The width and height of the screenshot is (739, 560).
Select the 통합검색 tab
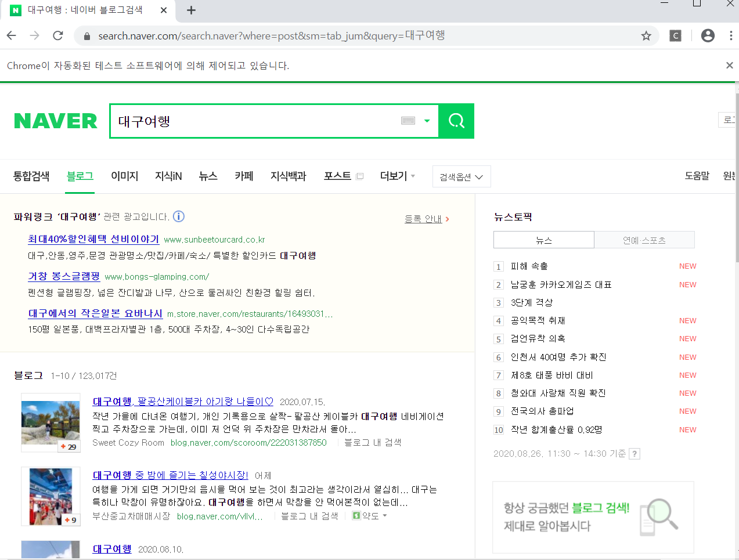click(31, 176)
